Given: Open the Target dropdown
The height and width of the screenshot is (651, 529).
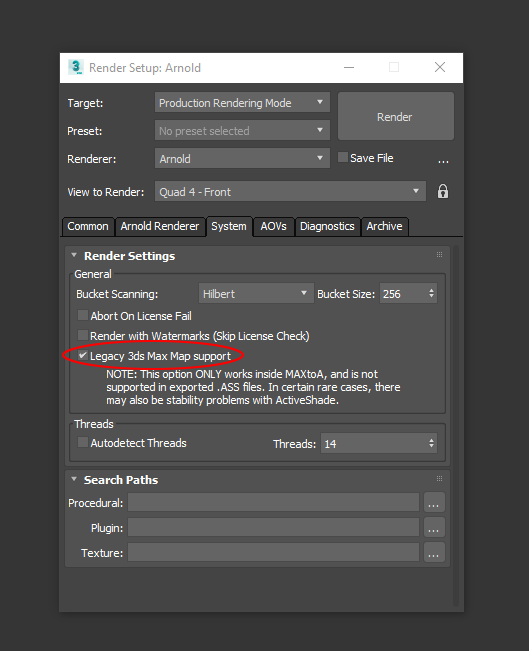Looking at the screenshot, I should click(242, 103).
